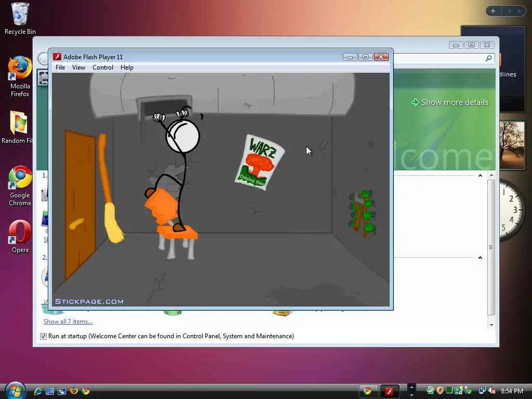Screen dimensions: 532x399
Task: Minimize the Adobe Flash Player window
Action: 350,57
